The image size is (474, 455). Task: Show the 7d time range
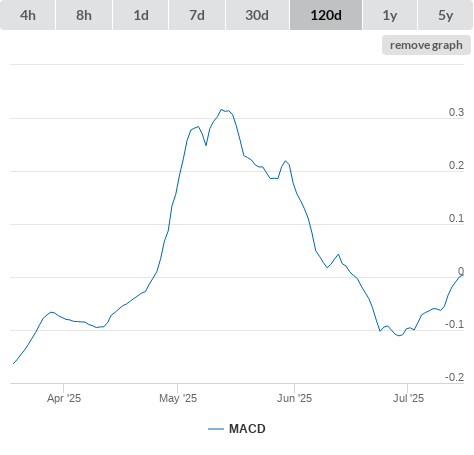click(197, 15)
